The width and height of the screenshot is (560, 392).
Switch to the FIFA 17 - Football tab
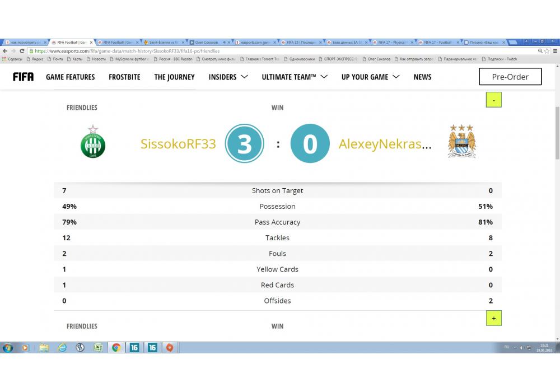(438, 42)
